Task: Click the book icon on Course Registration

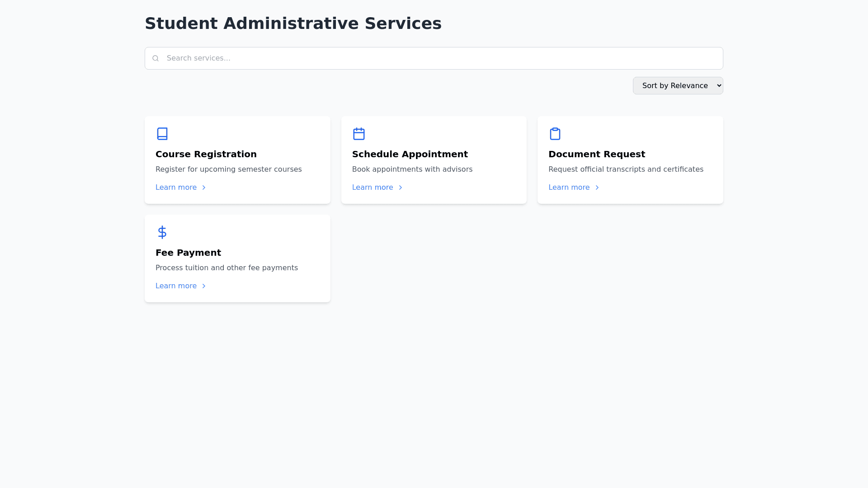Action: (162, 134)
